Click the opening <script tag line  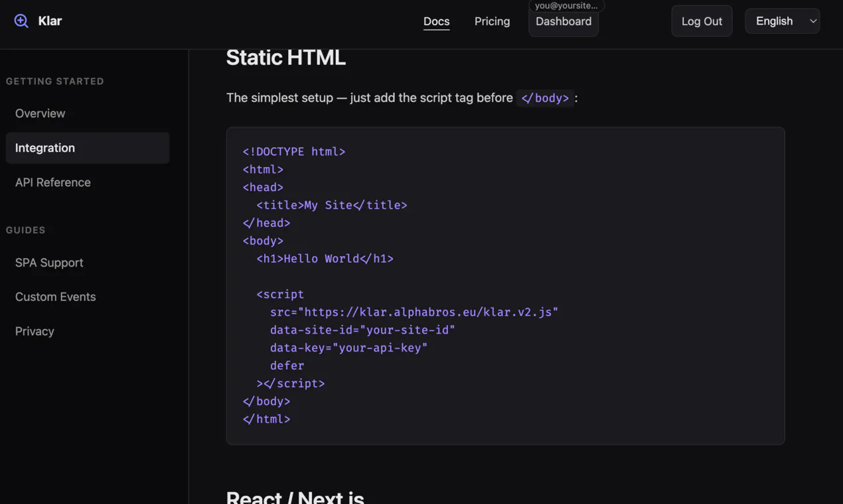coord(280,294)
